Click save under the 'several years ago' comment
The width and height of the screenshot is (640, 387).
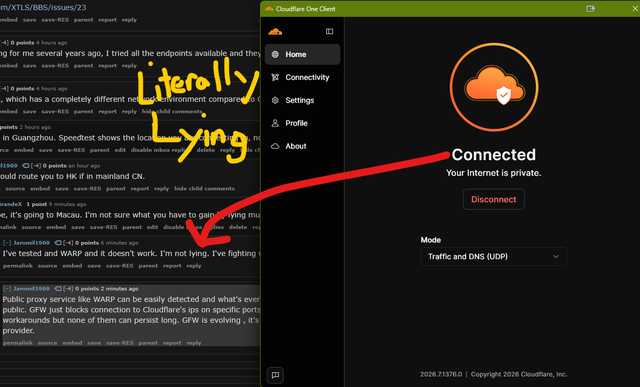29,65
